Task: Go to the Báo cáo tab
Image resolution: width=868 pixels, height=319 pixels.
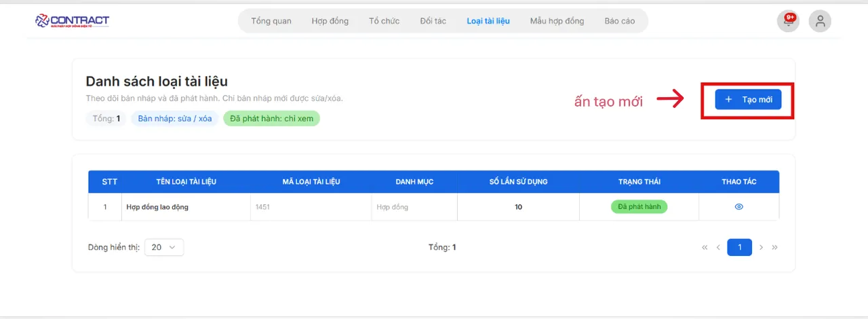Action: point(620,21)
